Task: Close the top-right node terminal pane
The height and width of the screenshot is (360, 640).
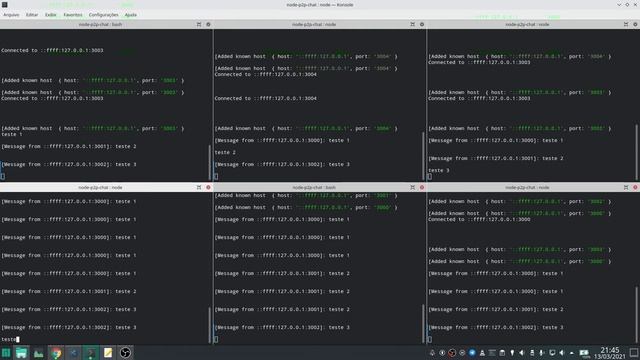Action: (x=635, y=24)
